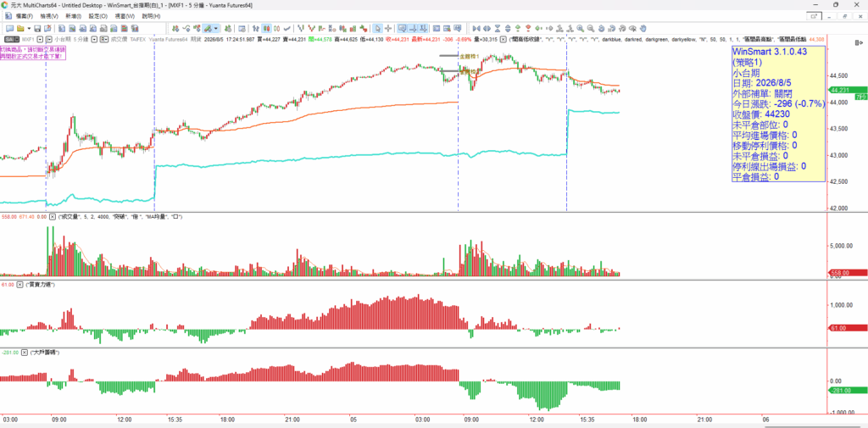Screen dimensions: 868x428
Task: Click the zoom in magnifier icon
Action: coord(580,28)
